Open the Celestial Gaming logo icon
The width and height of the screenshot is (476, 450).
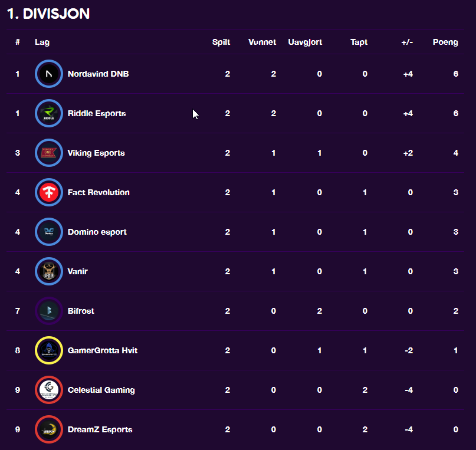click(49, 390)
